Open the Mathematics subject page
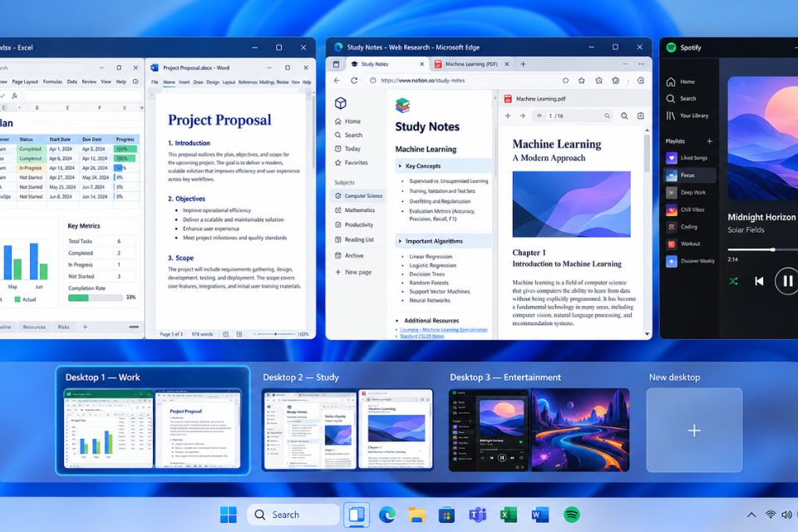The image size is (798, 532). pyautogui.click(x=354, y=209)
